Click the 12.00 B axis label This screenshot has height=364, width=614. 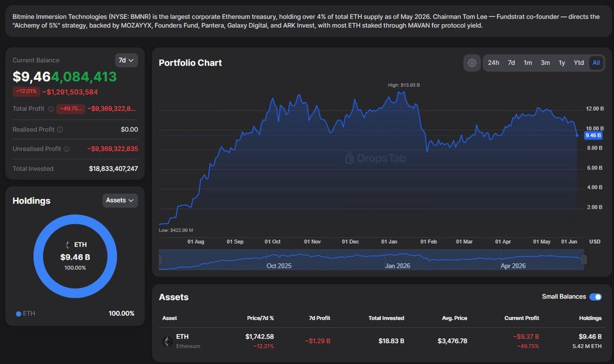coord(595,109)
